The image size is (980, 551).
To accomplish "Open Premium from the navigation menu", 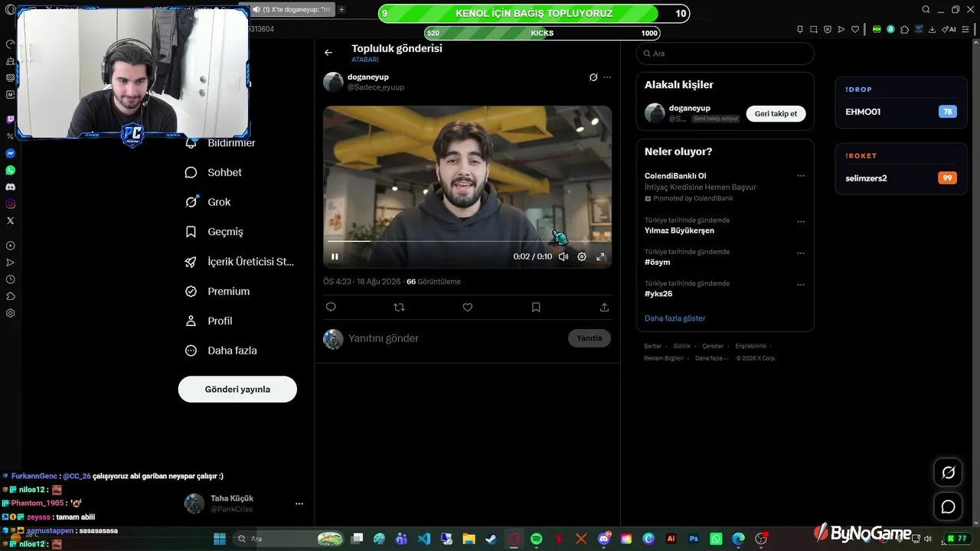I will point(218,291).
